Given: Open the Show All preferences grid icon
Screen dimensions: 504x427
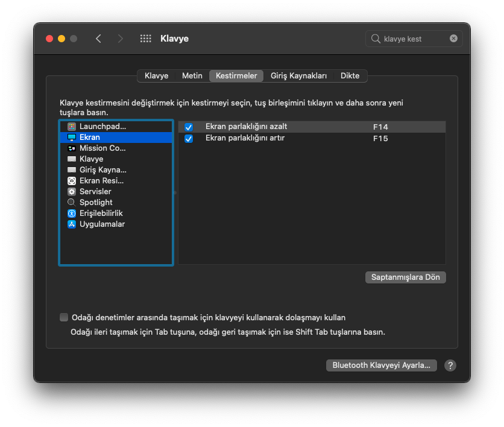Looking at the screenshot, I should pyautogui.click(x=145, y=38).
